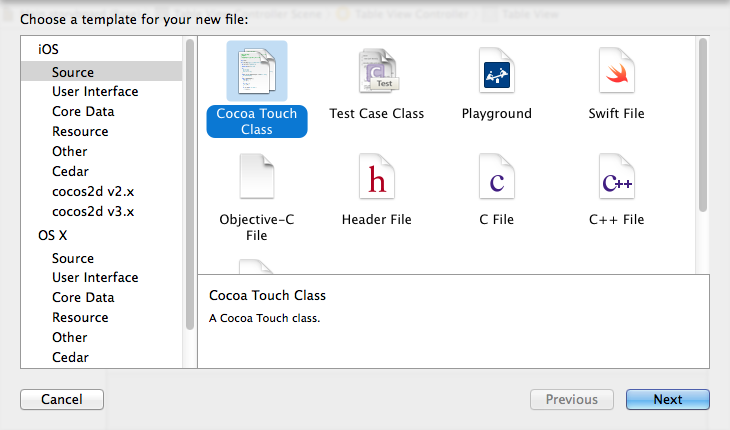Image resolution: width=730 pixels, height=430 pixels.
Task: Click the 'Playground' label text
Action: coord(496,114)
